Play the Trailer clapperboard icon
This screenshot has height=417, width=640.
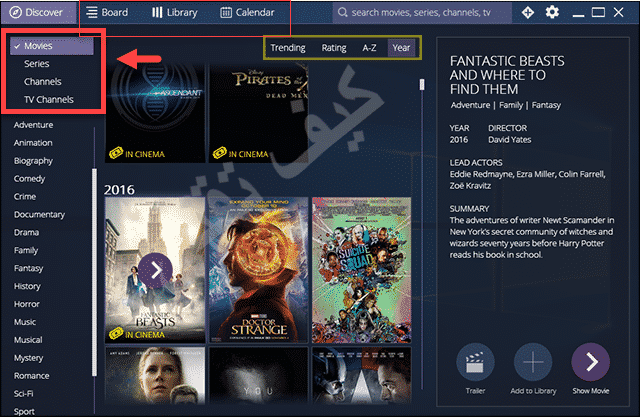click(475, 362)
